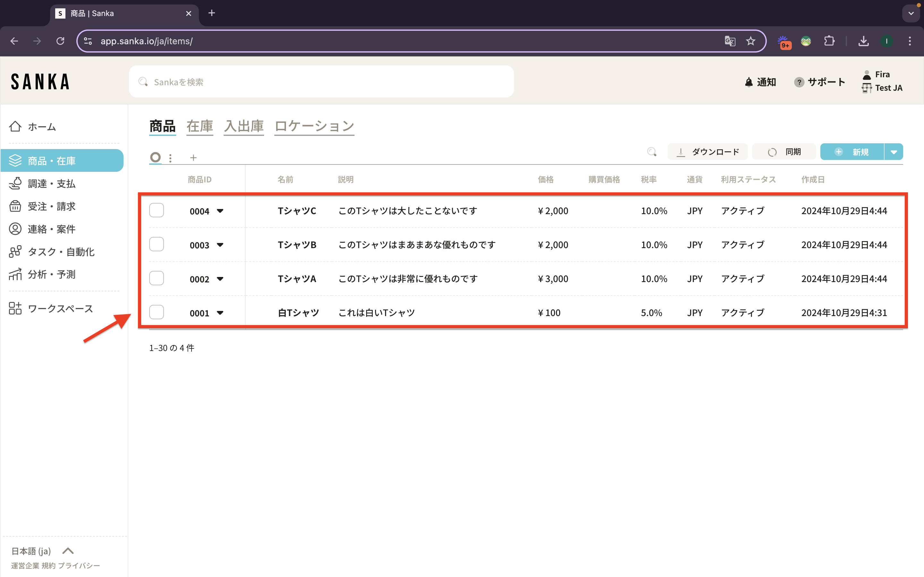Expand the dropdown arrow next to 0003

point(220,245)
